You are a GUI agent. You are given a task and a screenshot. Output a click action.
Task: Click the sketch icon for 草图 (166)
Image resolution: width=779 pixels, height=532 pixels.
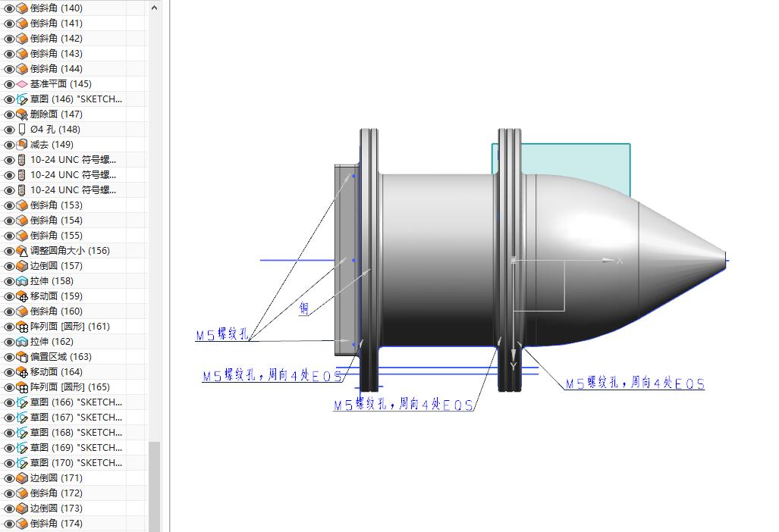coord(22,402)
